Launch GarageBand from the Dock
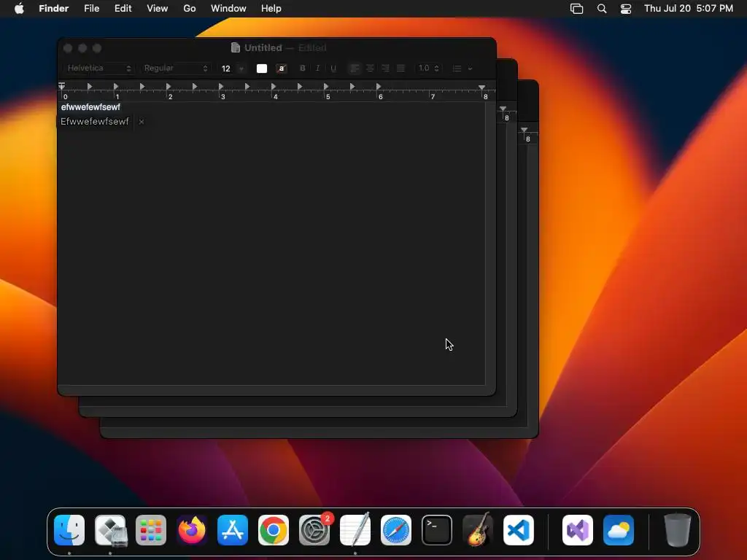The height and width of the screenshot is (560, 747). [478, 530]
